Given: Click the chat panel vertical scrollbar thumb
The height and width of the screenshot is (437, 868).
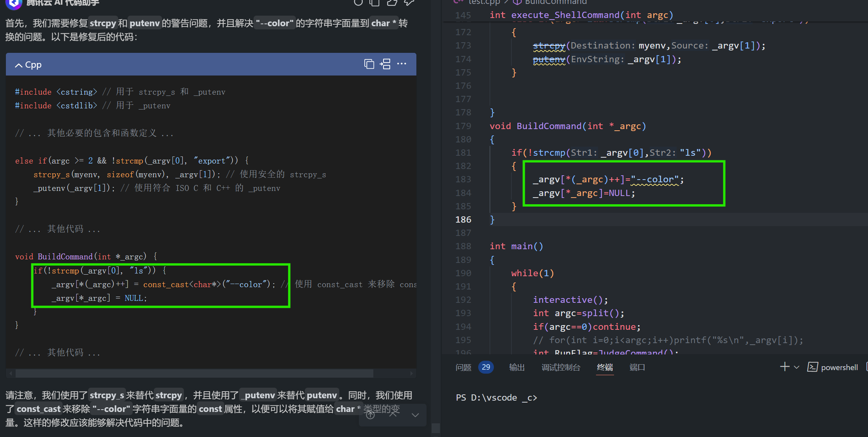Looking at the screenshot, I should 436,428.
